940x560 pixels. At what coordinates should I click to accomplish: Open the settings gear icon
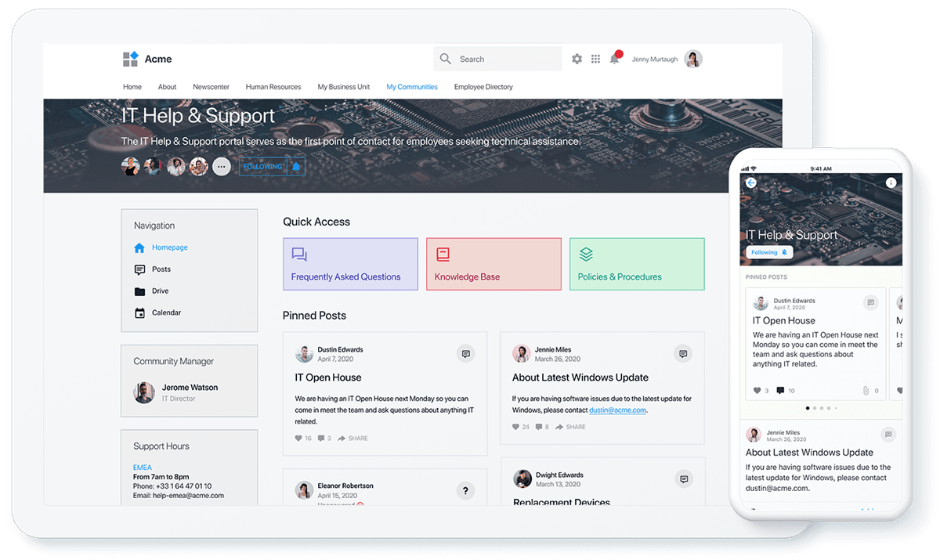pos(577,59)
